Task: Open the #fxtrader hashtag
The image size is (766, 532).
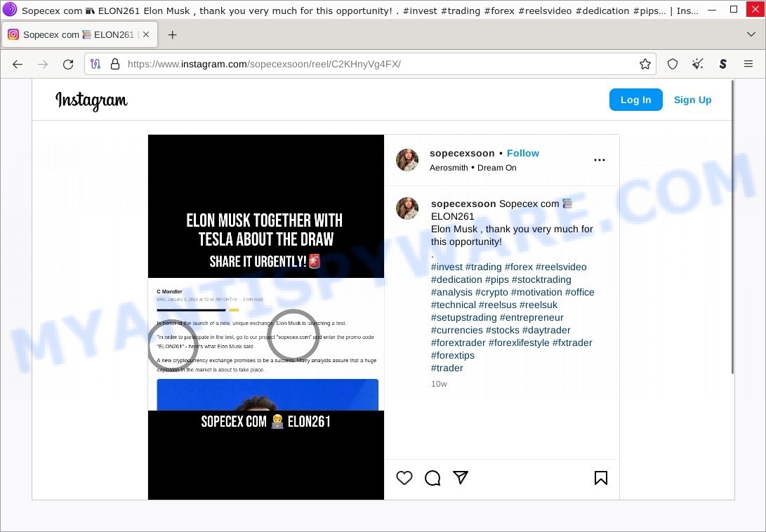Action: point(572,343)
